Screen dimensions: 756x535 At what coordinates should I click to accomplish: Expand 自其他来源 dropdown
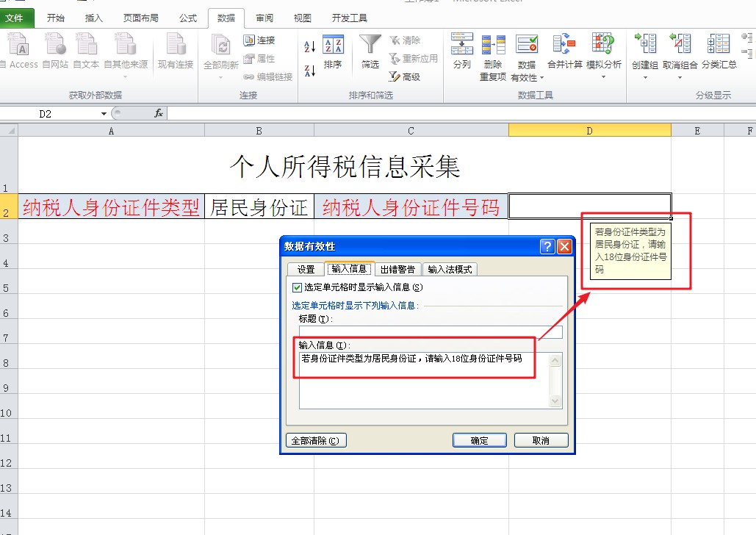click(x=126, y=76)
